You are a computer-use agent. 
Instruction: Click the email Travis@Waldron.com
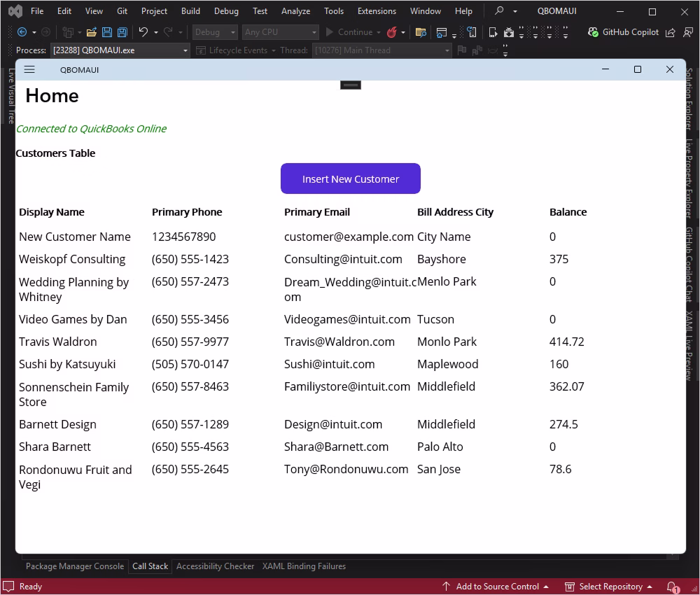pyautogui.click(x=339, y=342)
